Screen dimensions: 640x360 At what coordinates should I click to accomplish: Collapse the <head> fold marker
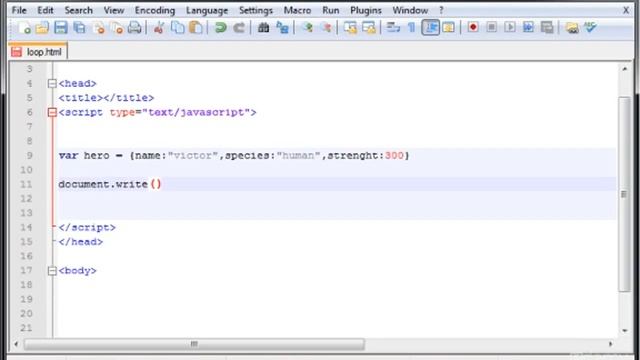(52, 84)
